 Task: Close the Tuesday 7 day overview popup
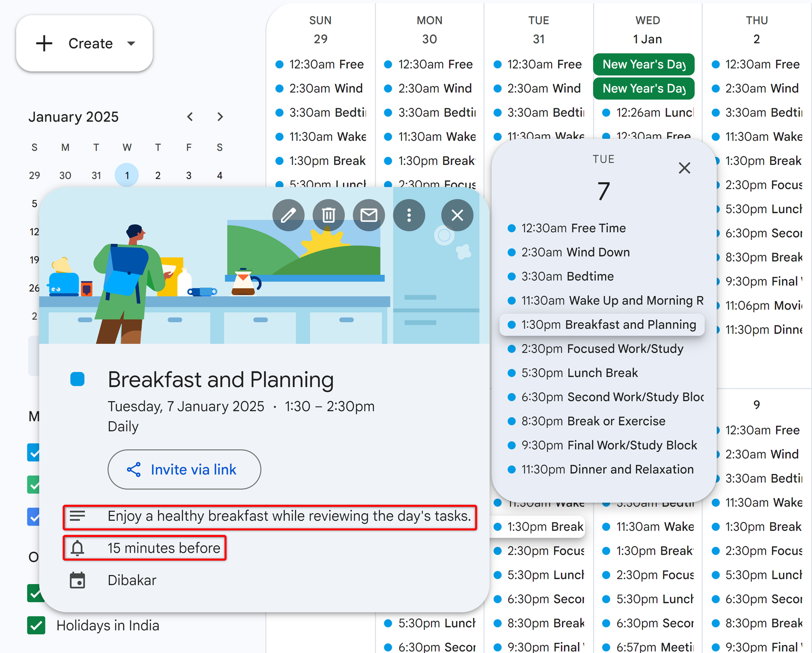point(685,168)
